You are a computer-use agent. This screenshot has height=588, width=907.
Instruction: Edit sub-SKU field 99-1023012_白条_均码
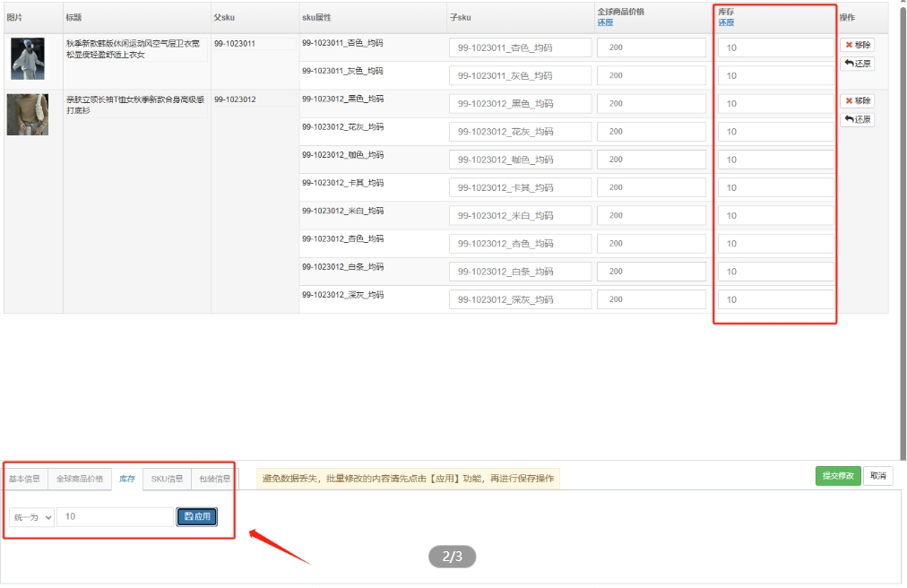pos(520,272)
